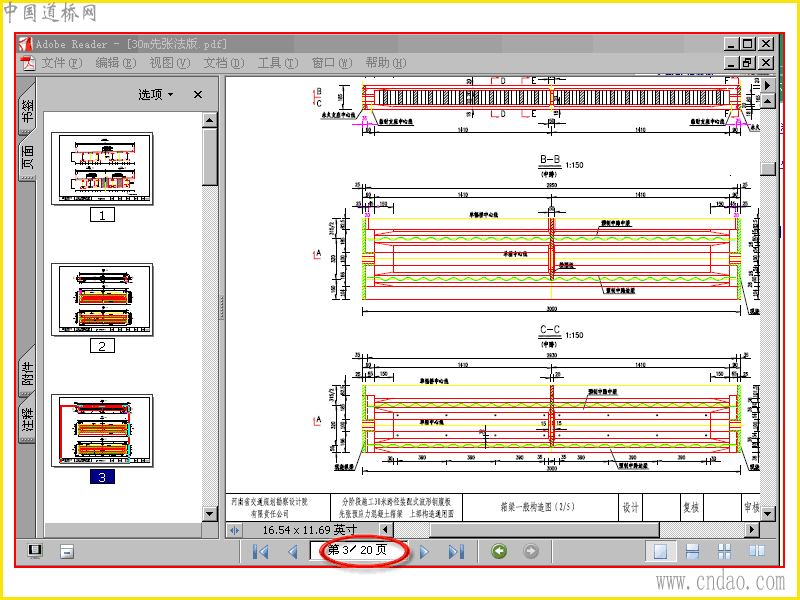Viewport: 800px width, 600px height.
Task: Go to the first page
Action: 261,552
